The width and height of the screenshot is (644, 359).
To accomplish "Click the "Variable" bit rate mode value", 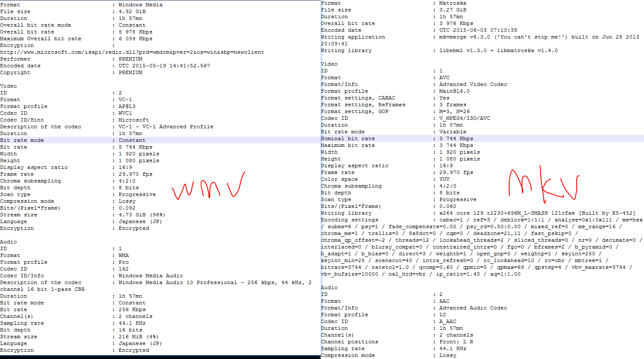I will click(452, 132).
